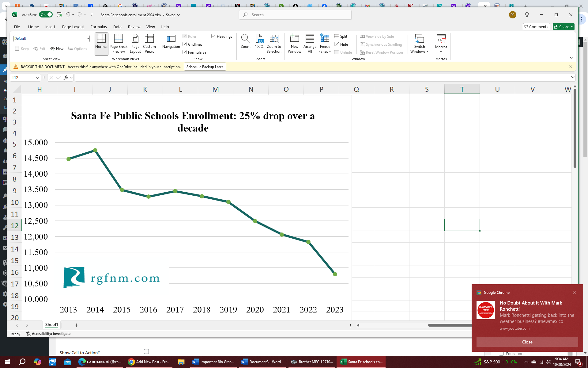The image size is (588, 368).
Task: Click the Schedule Backup Later button
Action: [x=205, y=67]
